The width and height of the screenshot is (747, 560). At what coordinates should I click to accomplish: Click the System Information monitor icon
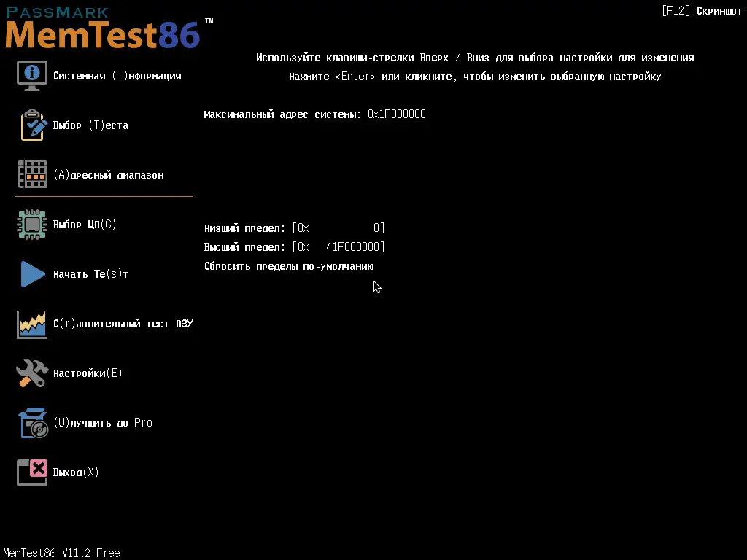click(x=32, y=76)
